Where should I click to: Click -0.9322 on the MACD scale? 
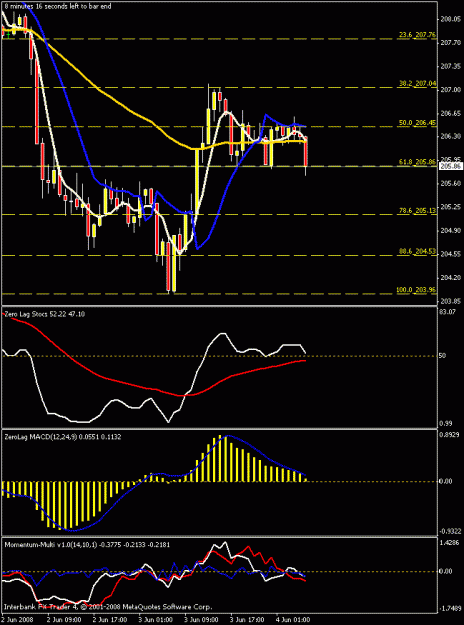coord(450,531)
